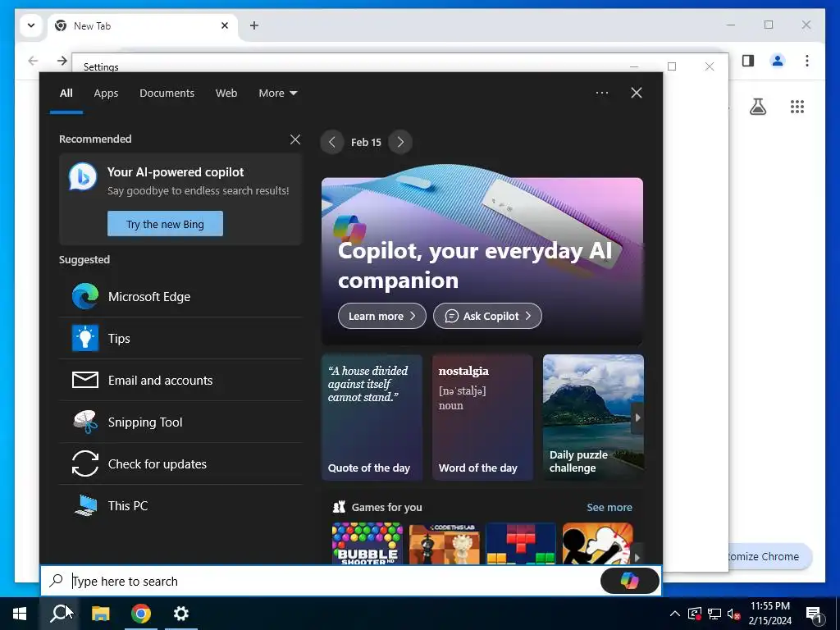Switch to the Apps search tab
This screenshot has height=630, width=840.
[x=106, y=94]
